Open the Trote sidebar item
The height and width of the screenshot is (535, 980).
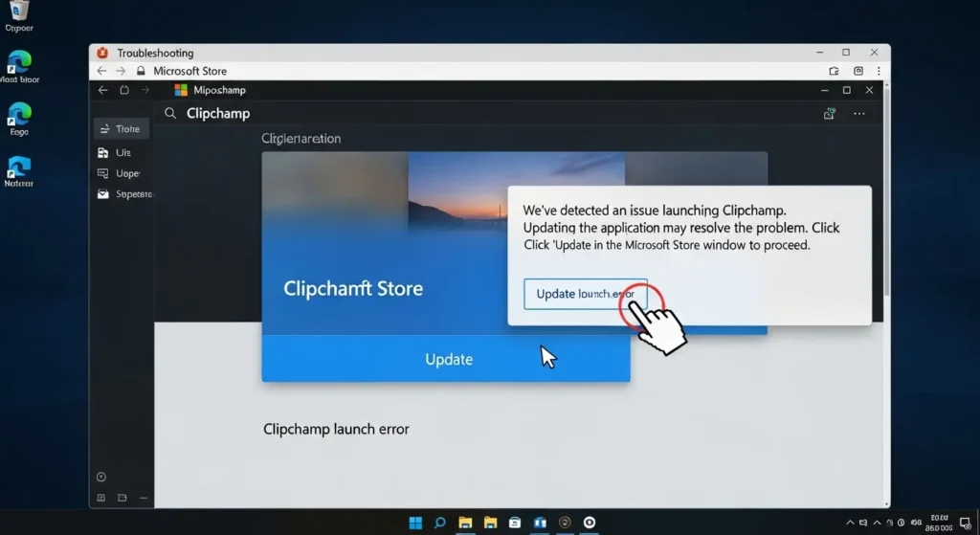pos(122,129)
